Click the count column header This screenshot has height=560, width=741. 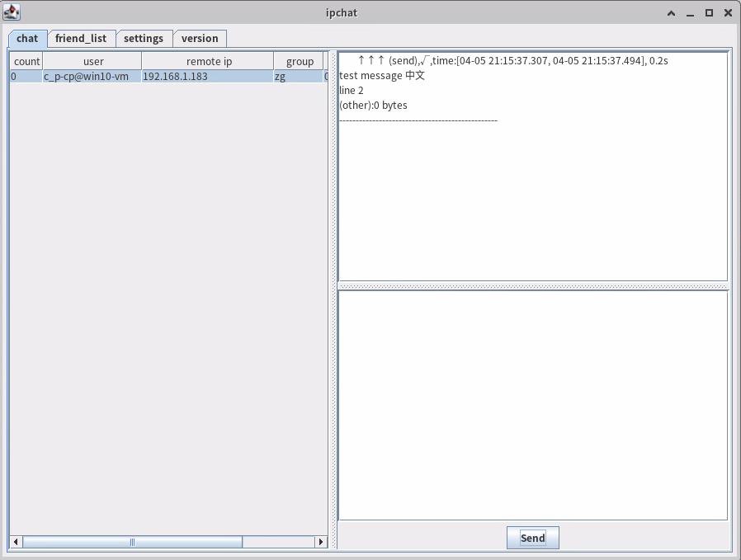point(26,61)
